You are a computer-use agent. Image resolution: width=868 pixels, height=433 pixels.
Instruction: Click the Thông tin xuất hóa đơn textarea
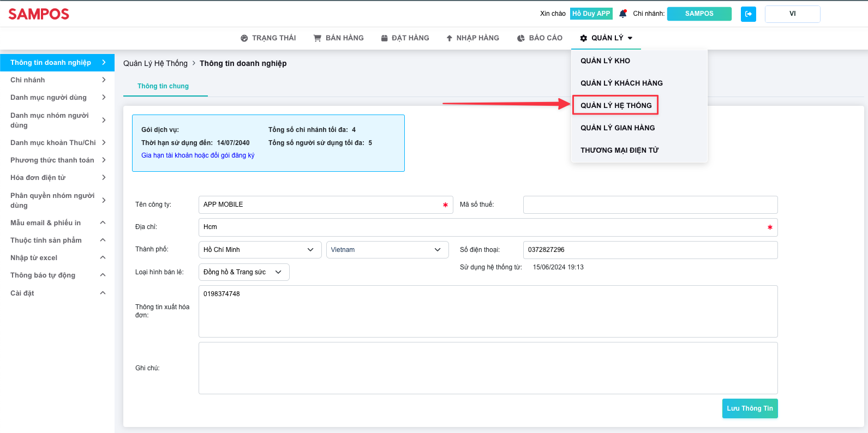click(488, 311)
